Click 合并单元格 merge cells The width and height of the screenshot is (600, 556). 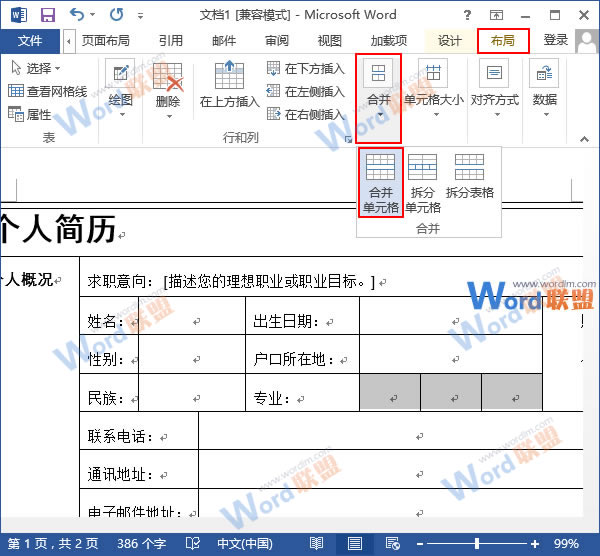click(381, 183)
